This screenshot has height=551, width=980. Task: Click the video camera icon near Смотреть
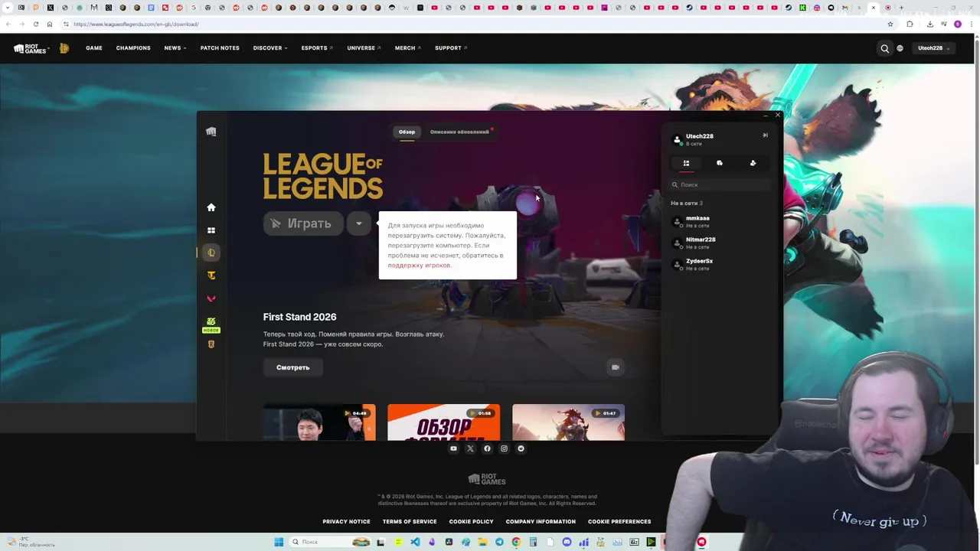pyautogui.click(x=615, y=367)
